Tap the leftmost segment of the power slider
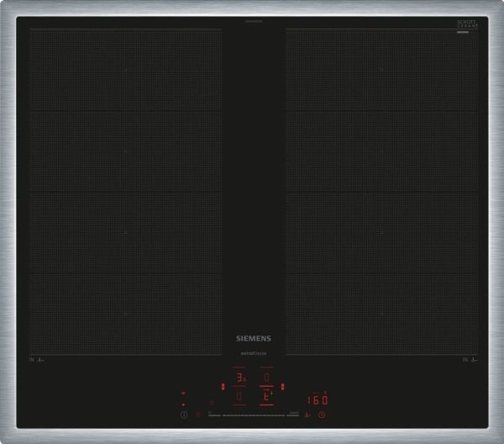The width and height of the screenshot is (504, 444). pos(214,415)
